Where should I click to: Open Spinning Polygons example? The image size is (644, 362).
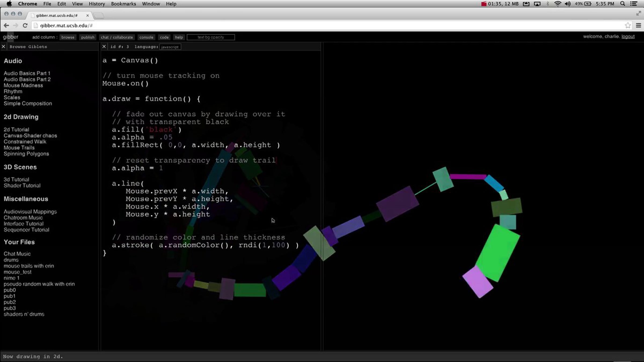[26, 154]
